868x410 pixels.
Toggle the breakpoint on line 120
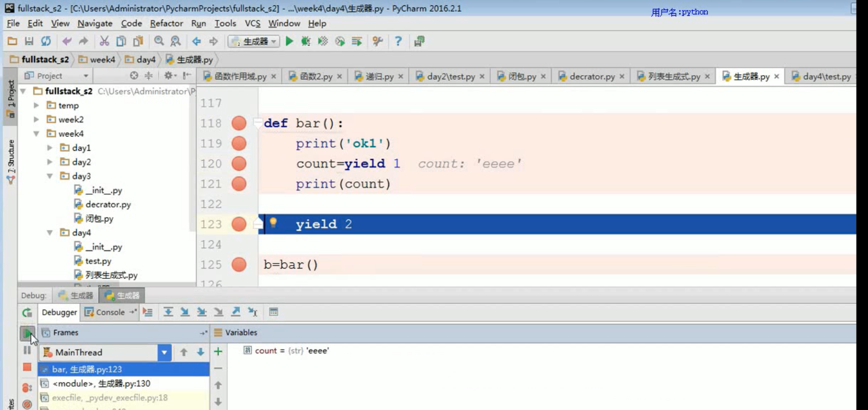pyautogui.click(x=239, y=163)
